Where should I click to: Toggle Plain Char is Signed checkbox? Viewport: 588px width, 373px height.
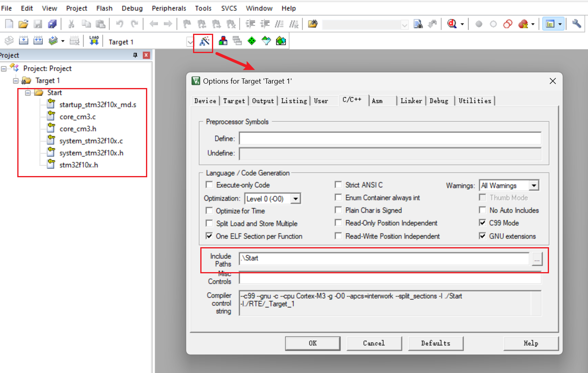click(338, 210)
